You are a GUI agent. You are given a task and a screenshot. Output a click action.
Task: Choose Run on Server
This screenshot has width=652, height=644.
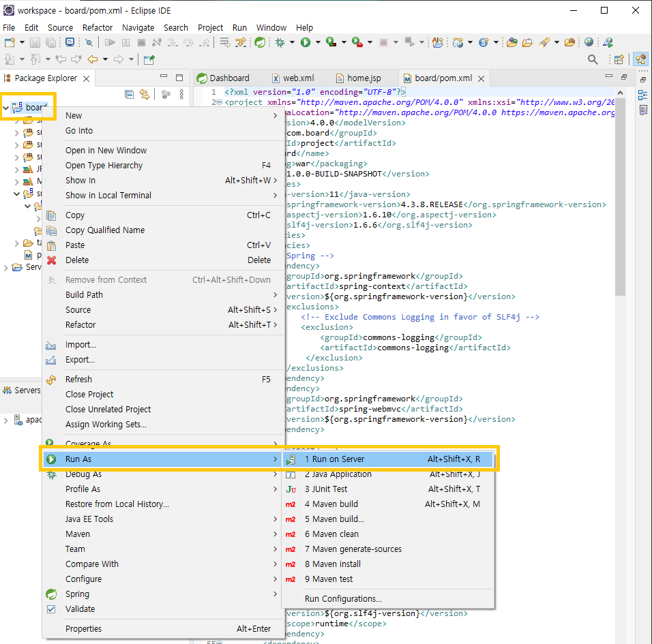click(x=387, y=459)
